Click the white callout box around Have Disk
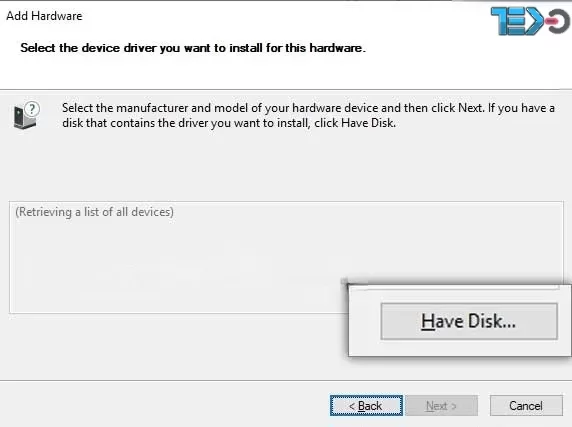This screenshot has width=572, height=427. coord(459,320)
